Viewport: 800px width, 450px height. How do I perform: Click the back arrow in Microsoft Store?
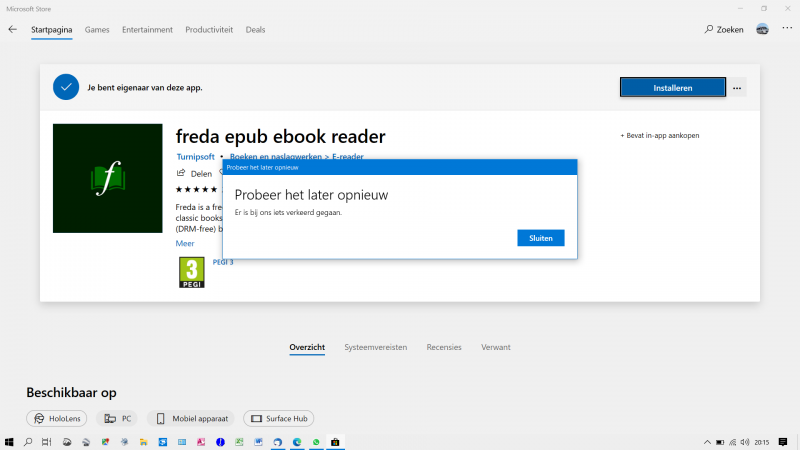(x=12, y=30)
